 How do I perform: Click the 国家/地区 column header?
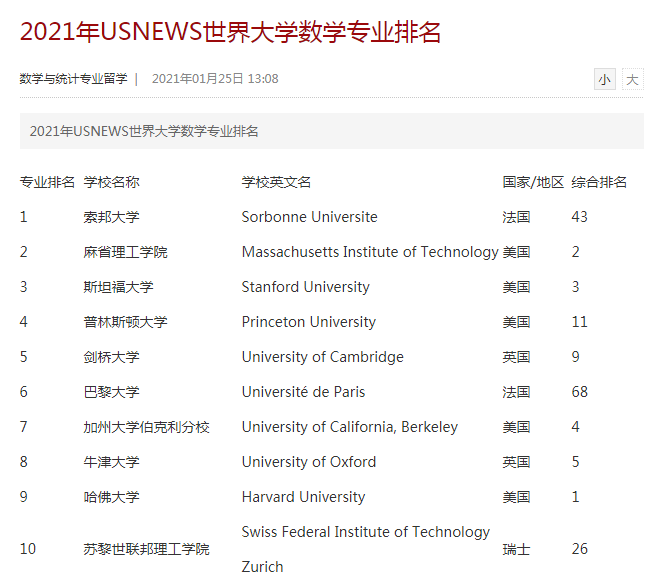[x=533, y=182]
